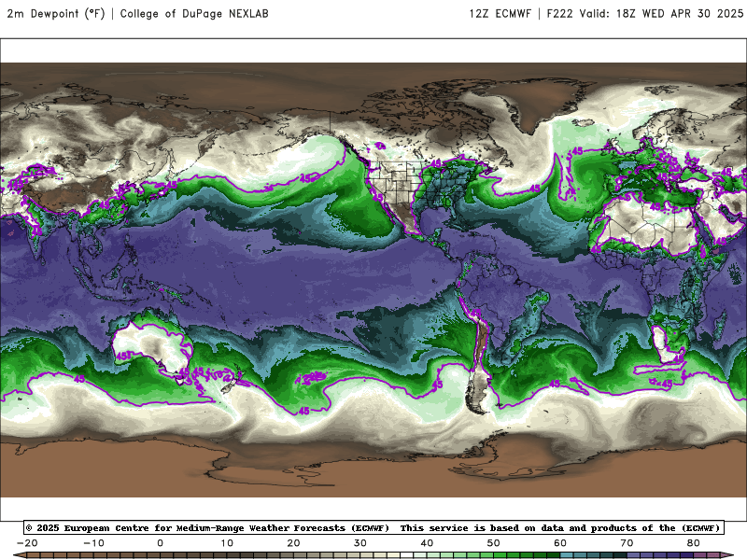Select the "F222" forecast hour text

click(x=559, y=13)
